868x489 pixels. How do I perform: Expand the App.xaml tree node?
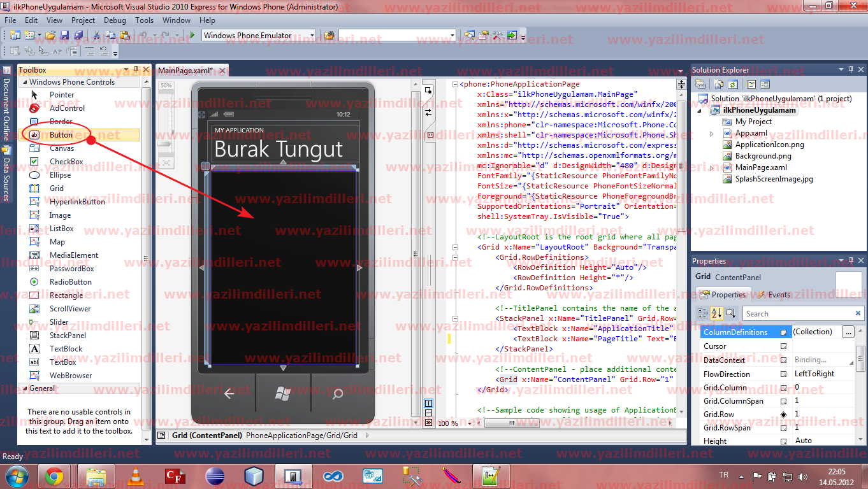(712, 134)
